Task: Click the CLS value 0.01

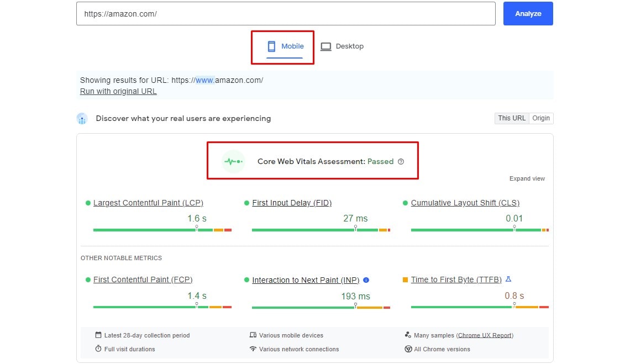Action: point(514,218)
